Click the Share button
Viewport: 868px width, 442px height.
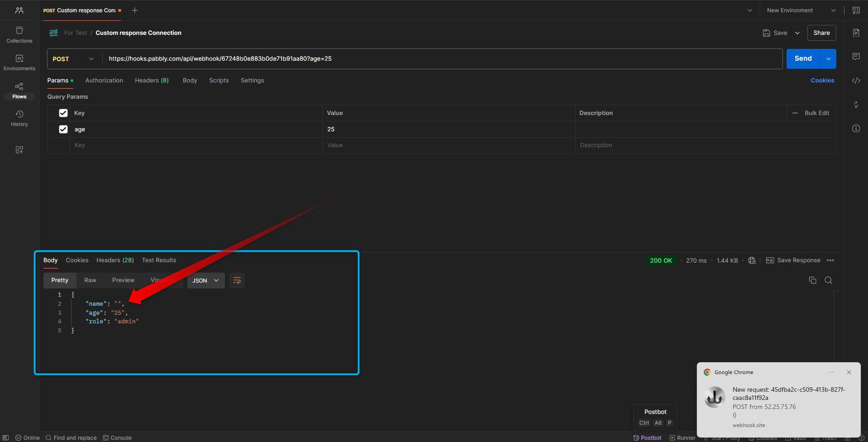click(821, 33)
